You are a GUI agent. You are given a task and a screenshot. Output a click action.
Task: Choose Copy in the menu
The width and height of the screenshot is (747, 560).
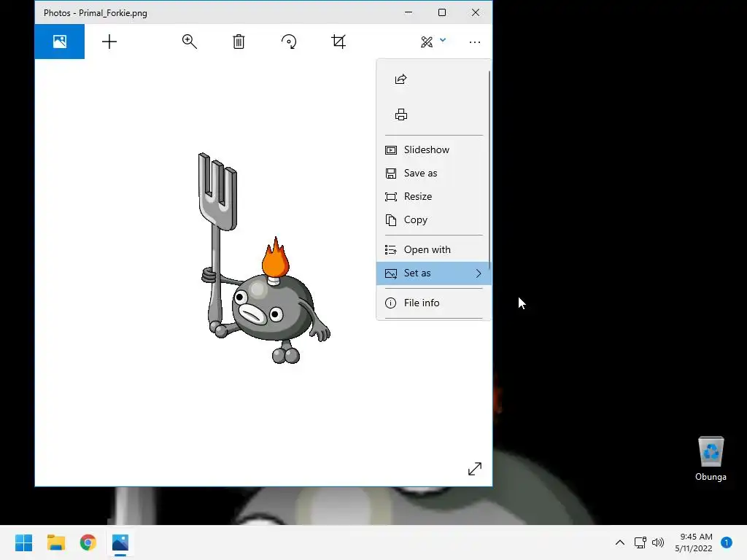pos(433,219)
